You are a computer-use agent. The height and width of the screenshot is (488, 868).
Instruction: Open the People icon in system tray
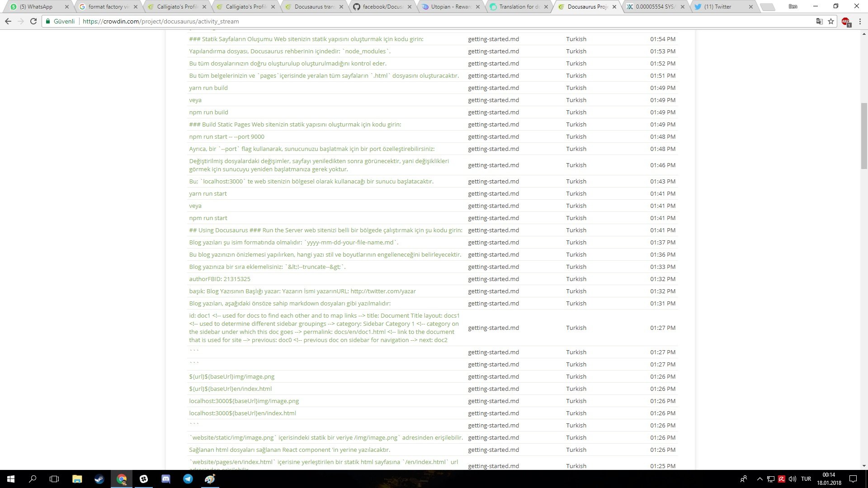[x=743, y=479]
